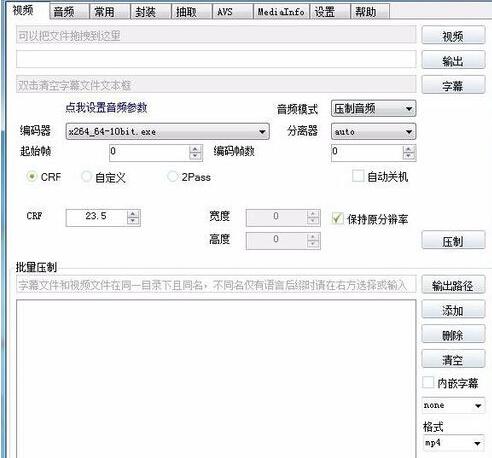Click the 清空 button
This screenshot has height=458, width=492.
[453, 359]
